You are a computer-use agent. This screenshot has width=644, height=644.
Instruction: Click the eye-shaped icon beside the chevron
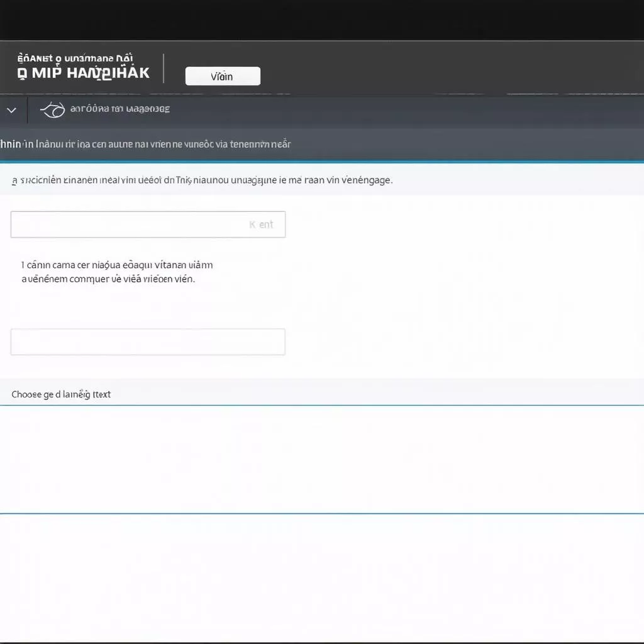[x=52, y=110]
